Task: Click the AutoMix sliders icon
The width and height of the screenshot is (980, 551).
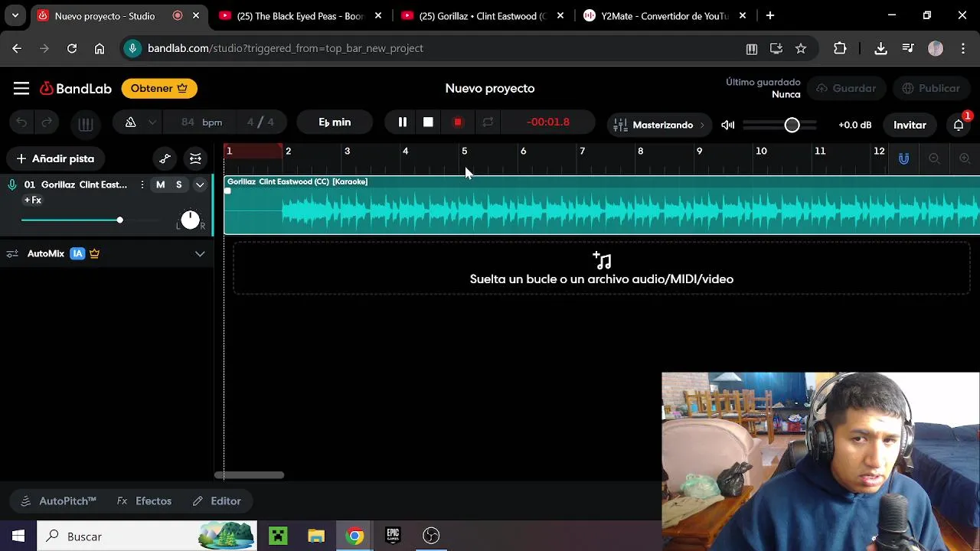Action: 12,253
